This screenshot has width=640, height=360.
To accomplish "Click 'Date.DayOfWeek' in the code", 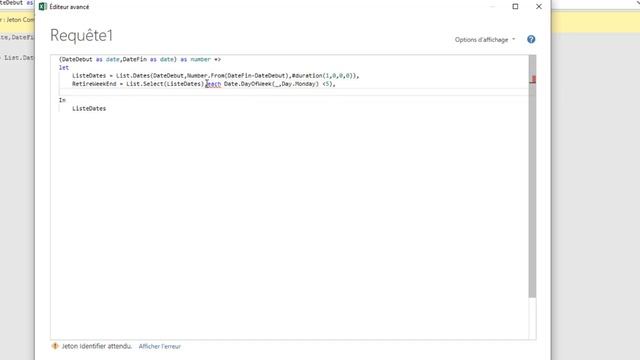I will point(248,84).
